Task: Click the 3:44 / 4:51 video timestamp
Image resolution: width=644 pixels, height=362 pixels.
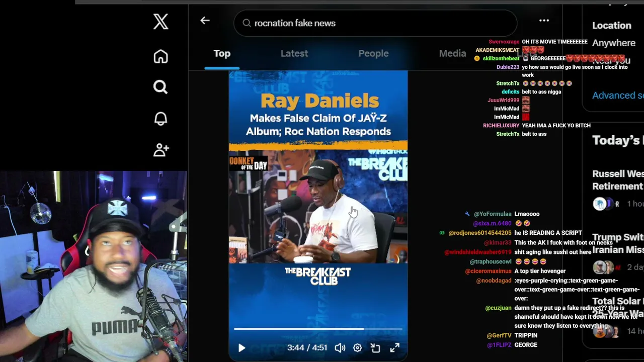Action: [x=307, y=347]
